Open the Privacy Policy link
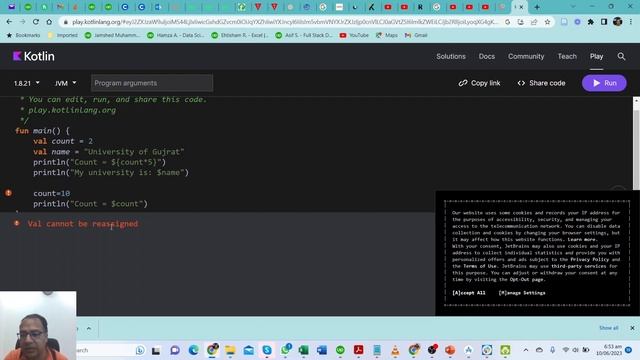This screenshot has width=640, height=360. 589,259
